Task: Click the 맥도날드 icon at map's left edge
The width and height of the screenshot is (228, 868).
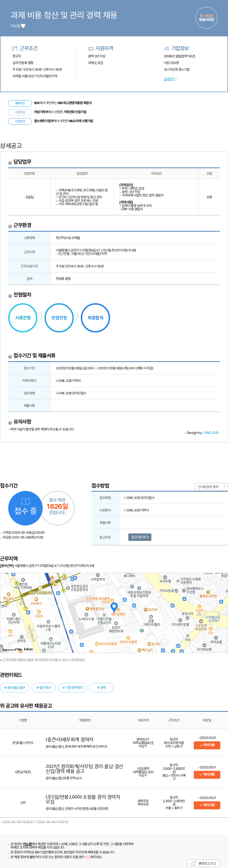Action: [9, 594]
